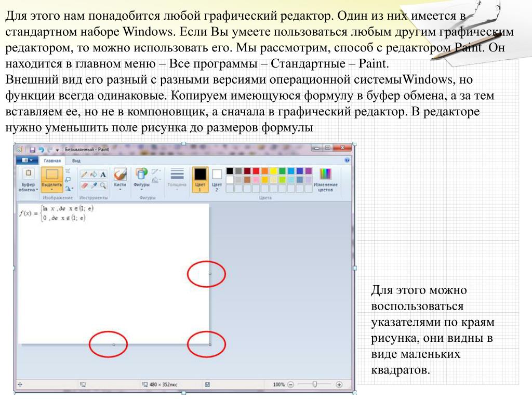Click the zoom in plus button
Viewport: 532px width, 399px height.
(339, 384)
